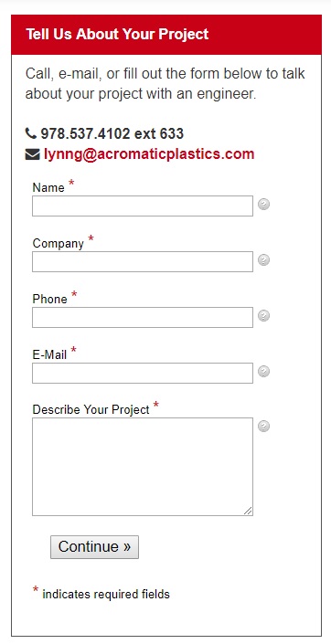Click the Tell Us About Your Project header
The width and height of the screenshot is (331, 644).
click(x=117, y=34)
